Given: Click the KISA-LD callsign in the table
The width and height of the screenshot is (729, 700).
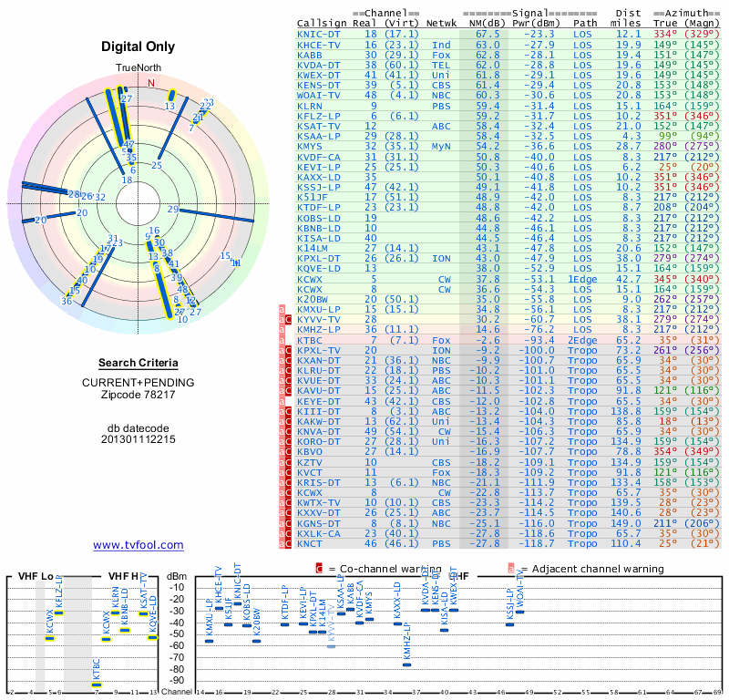Looking at the screenshot, I should [318, 238].
